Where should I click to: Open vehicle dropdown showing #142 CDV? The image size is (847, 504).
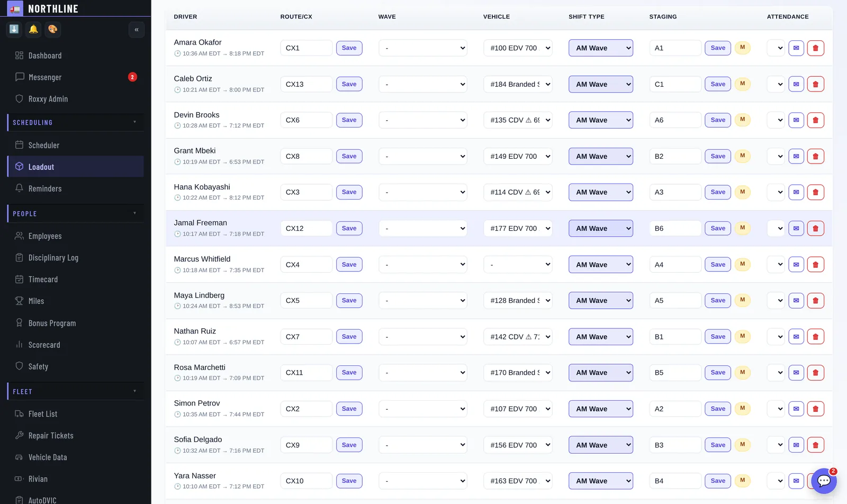(518, 337)
